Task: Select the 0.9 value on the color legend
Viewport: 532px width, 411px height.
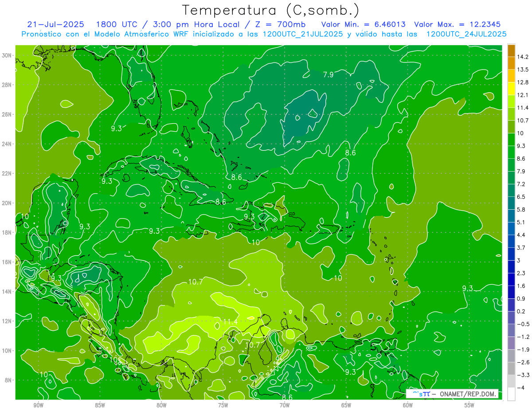Action: [x=521, y=298]
